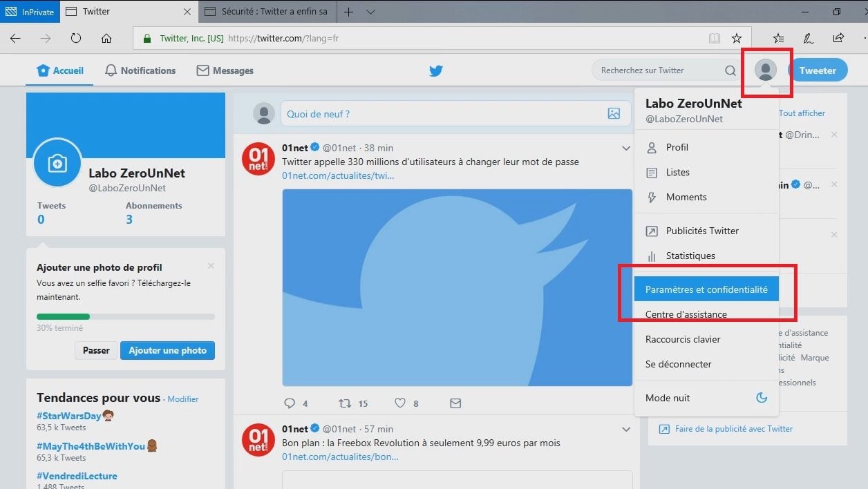Show tab previews chevron
The height and width of the screenshot is (489, 868).
[370, 12]
